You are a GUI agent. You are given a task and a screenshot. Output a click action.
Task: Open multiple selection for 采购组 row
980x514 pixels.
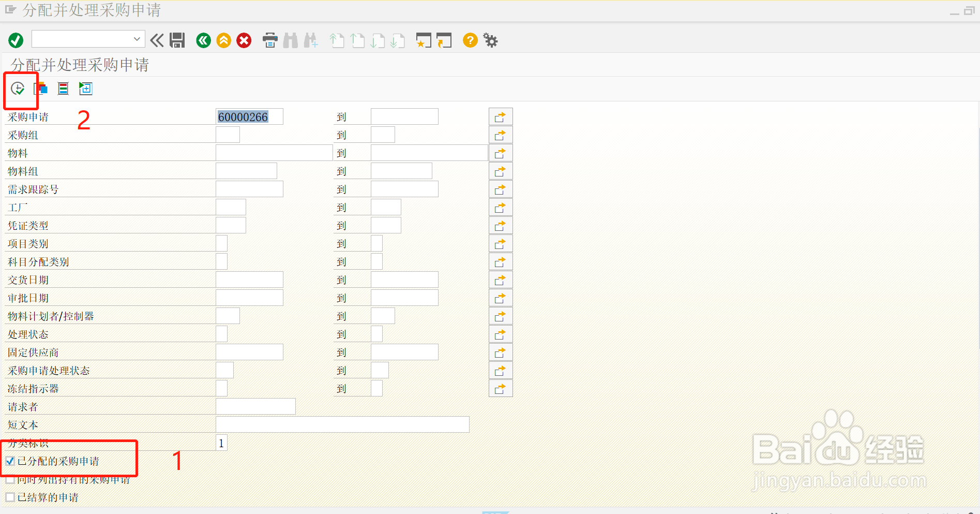tap(501, 135)
